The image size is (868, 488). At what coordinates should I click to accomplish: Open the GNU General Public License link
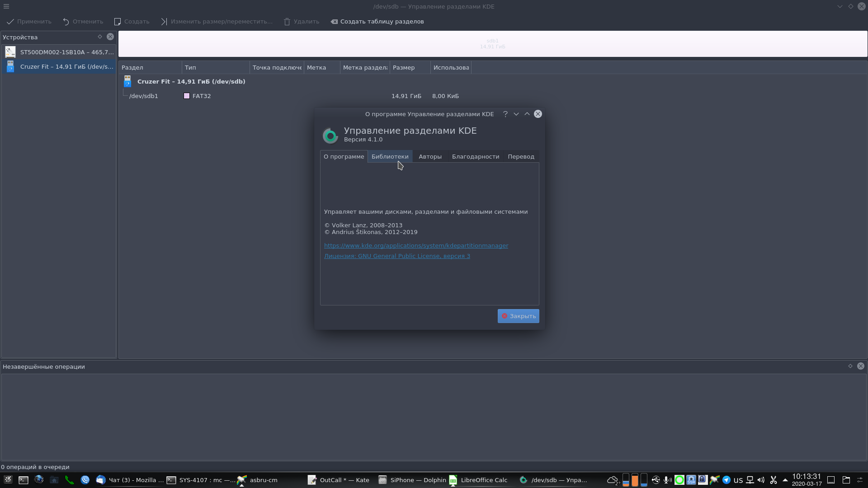397,256
